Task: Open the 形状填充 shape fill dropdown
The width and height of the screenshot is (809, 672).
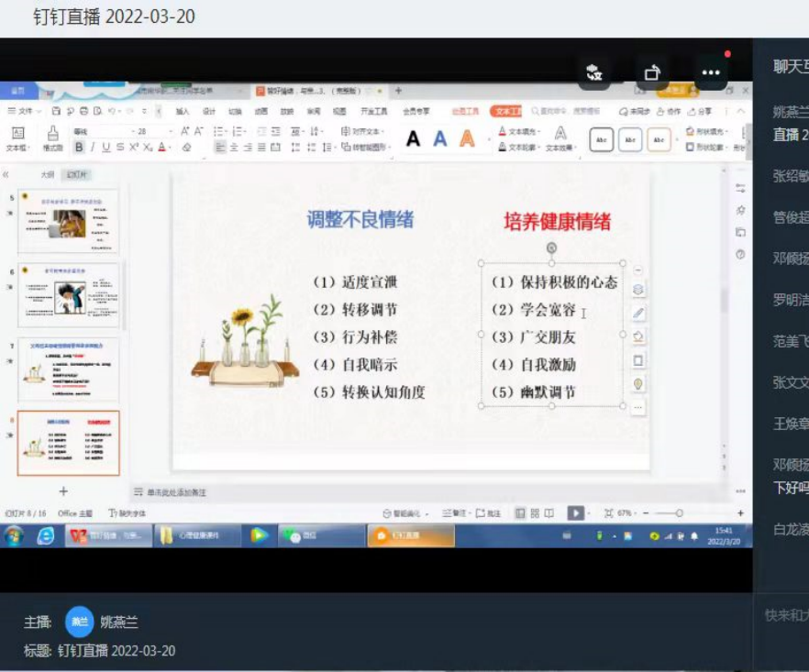Action: click(707, 131)
